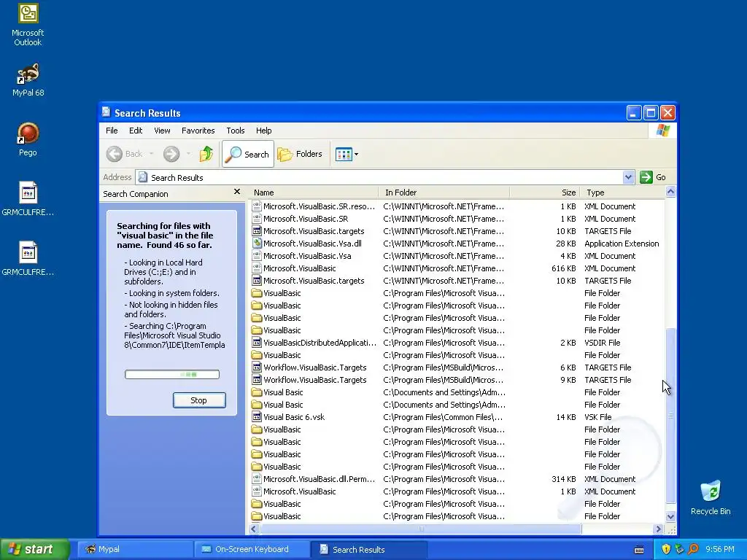Sort by In Folder column header
747x560 pixels.
click(444, 192)
